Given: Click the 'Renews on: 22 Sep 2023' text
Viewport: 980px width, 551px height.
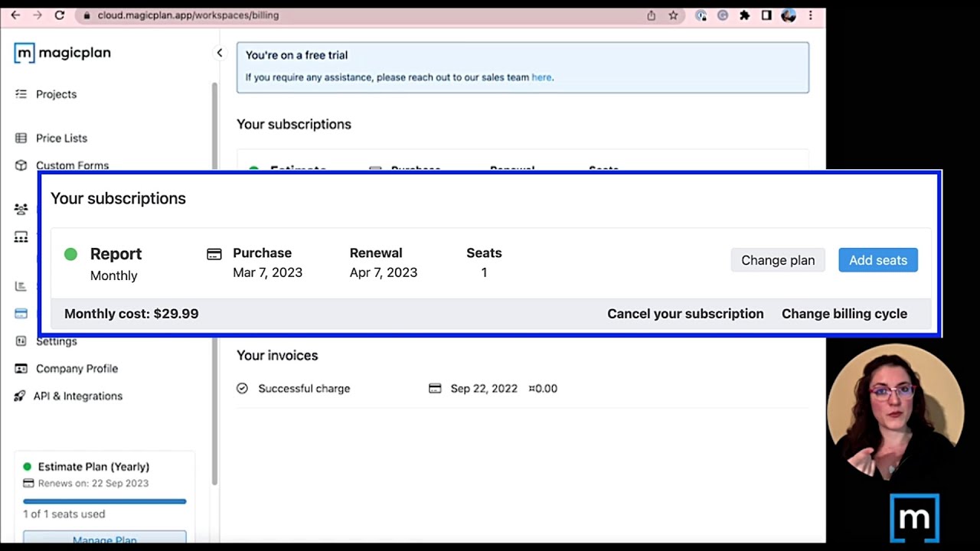Looking at the screenshot, I should 93,484.
